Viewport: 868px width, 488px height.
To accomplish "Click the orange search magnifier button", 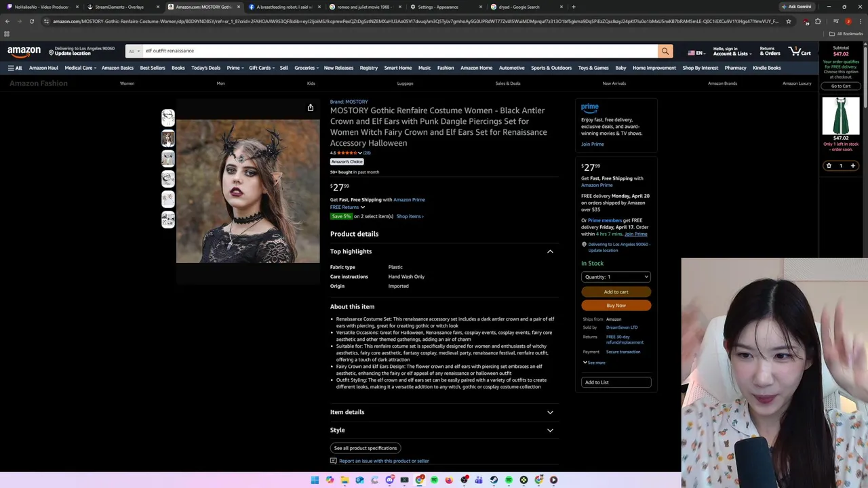I will [x=665, y=51].
